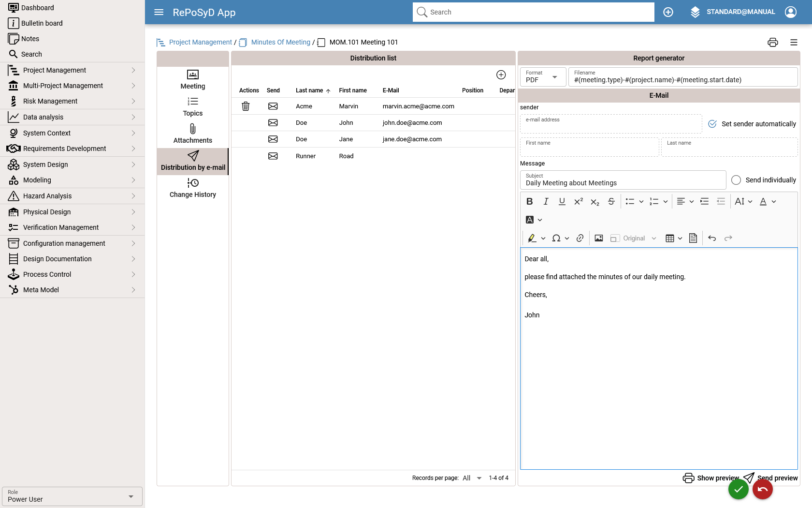
Task: Open the layers icon beside STANDARD@MANUAL
Action: pyautogui.click(x=695, y=12)
